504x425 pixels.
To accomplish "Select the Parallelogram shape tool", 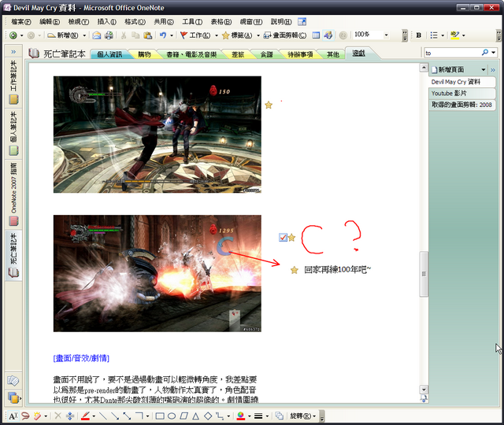I will coord(183,416).
